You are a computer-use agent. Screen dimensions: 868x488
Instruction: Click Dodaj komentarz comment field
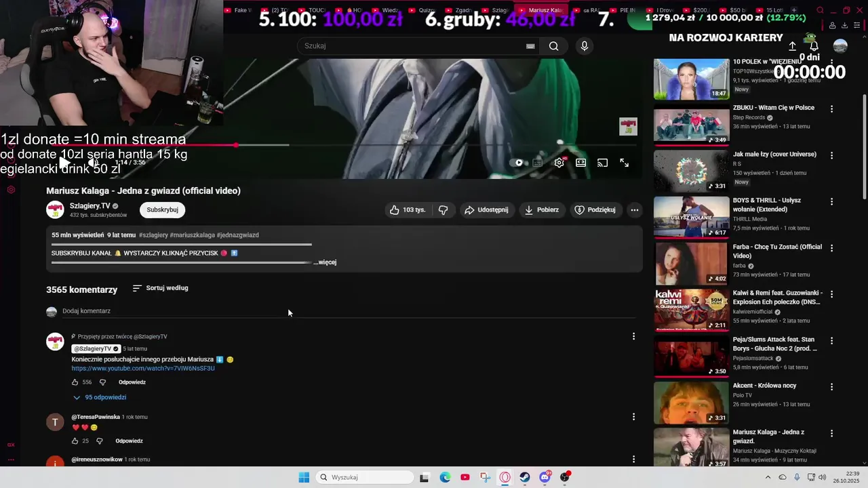click(x=349, y=311)
